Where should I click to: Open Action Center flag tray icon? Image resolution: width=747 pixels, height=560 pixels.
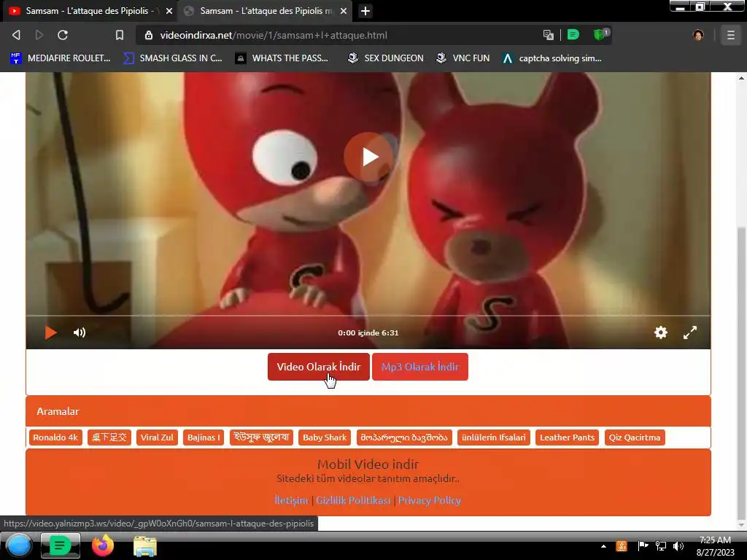(643, 546)
